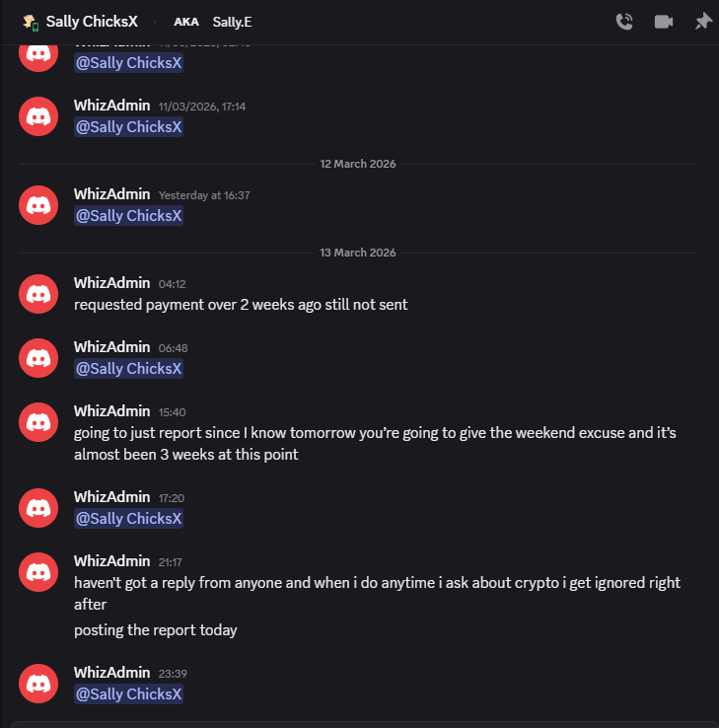Open WhizAdmin's avatar on the 06:48 message

coord(38,357)
